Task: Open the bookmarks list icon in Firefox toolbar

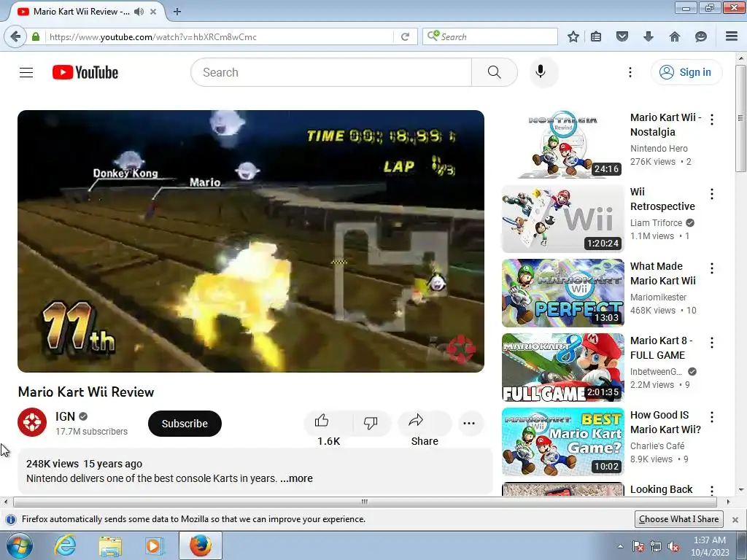Action: [596, 36]
